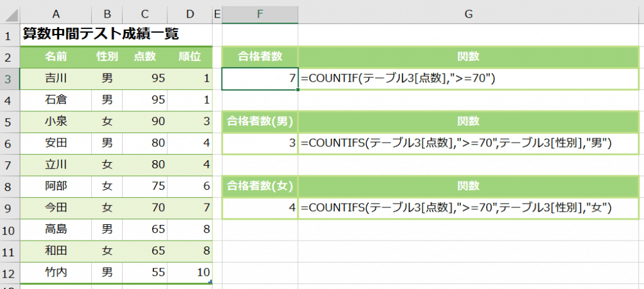Click column G header
The height and width of the screenshot is (289, 644).
pyautogui.click(x=469, y=14)
